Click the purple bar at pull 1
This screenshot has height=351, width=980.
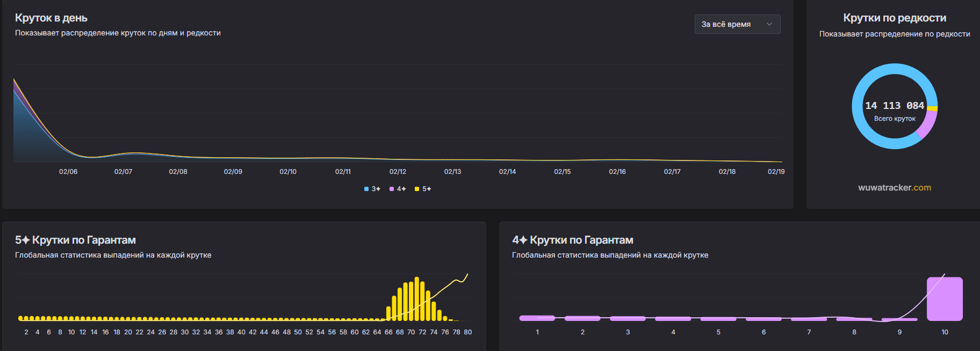tap(537, 318)
